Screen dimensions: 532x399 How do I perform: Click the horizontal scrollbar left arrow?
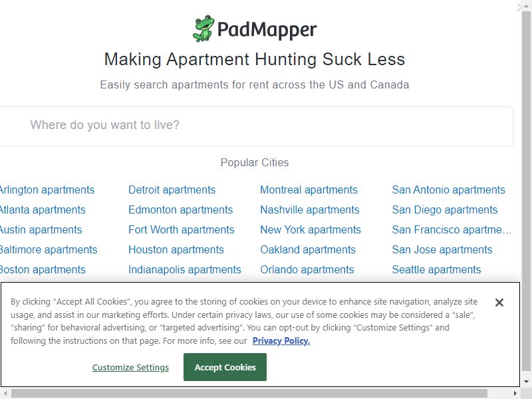[5, 394]
